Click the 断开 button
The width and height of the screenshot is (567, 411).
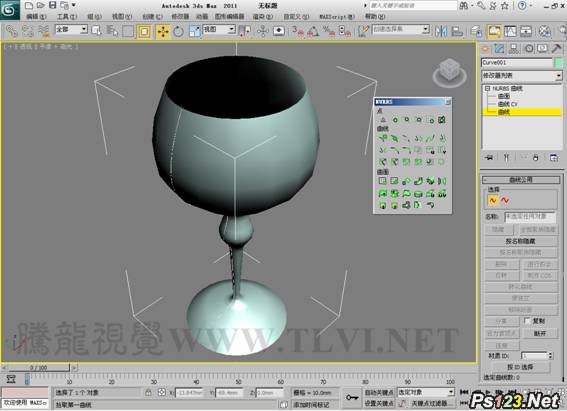[x=540, y=333]
